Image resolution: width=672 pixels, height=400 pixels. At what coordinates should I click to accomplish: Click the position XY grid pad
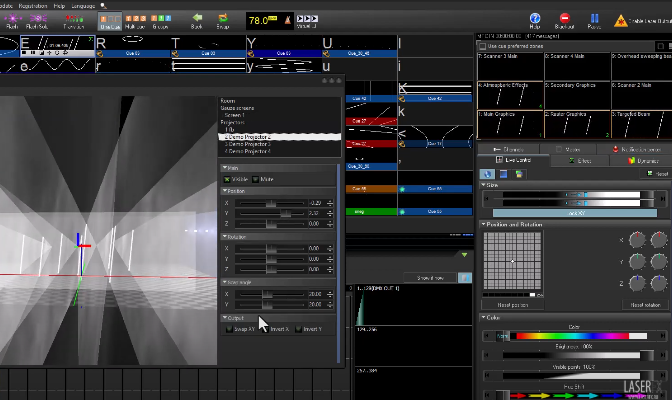pos(513,261)
